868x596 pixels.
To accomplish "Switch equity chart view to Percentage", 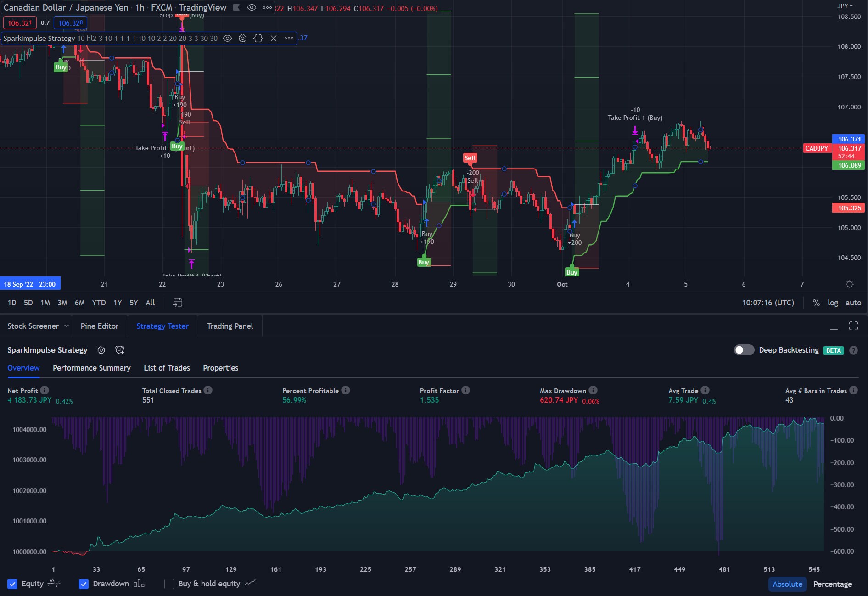I will coord(832,584).
